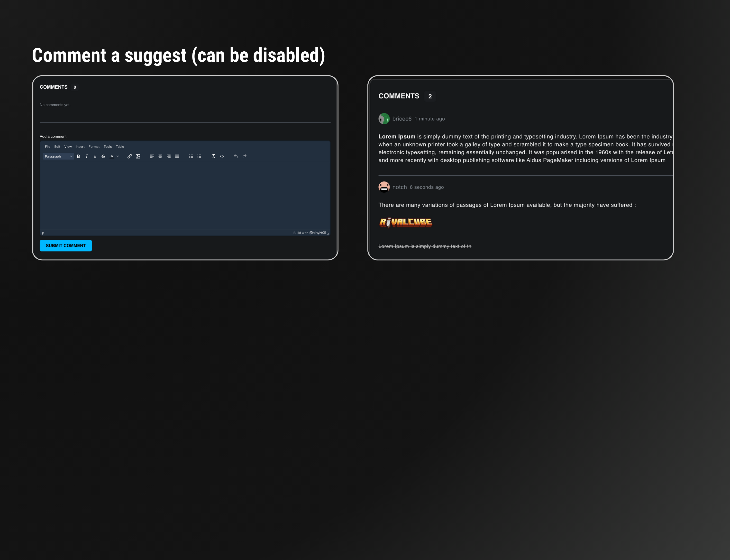The height and width of the screenshot is (560, 730).
Task: Justify the text alignment
Action: 177,156
